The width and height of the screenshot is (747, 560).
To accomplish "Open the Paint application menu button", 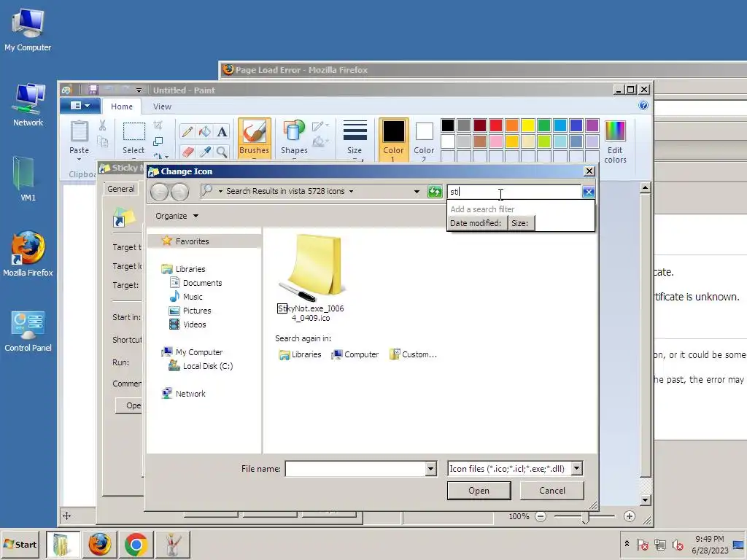I will (x=80, y=106).
